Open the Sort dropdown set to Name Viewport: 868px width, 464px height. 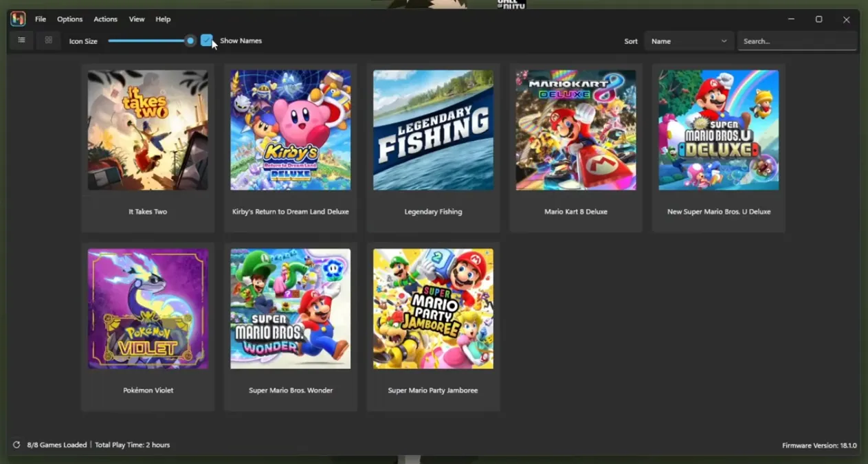click(688, 41)
